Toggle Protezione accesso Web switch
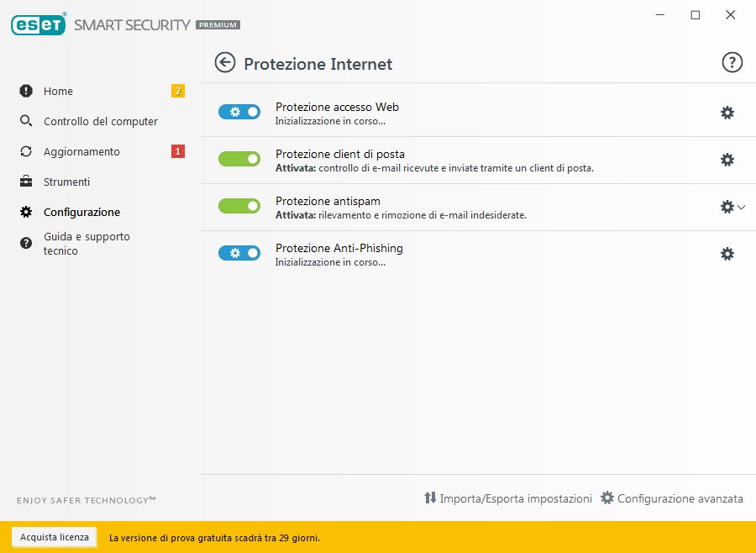Viewport: 756px width, 553px height. tap(239, 112)
